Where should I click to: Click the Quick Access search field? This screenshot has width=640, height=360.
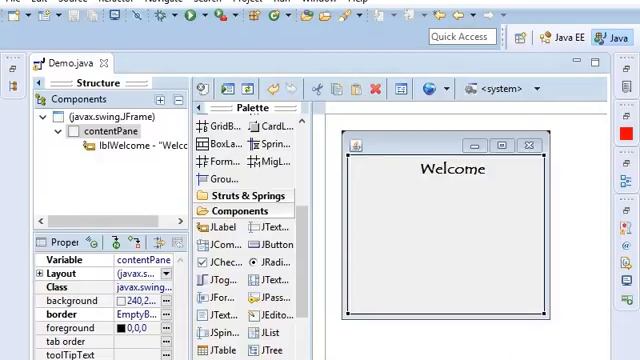click(462, 37)
